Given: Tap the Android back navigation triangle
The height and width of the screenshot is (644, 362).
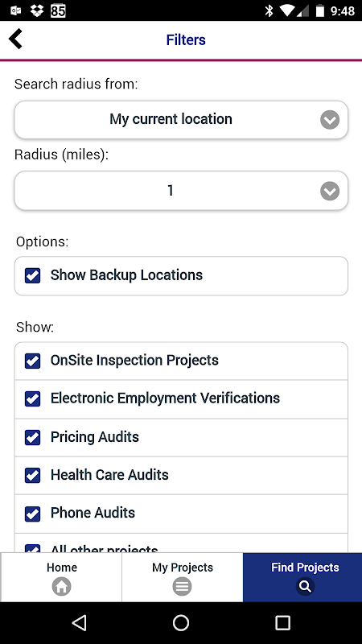Looking at the screenshot, I should click(x=79, y=622).
